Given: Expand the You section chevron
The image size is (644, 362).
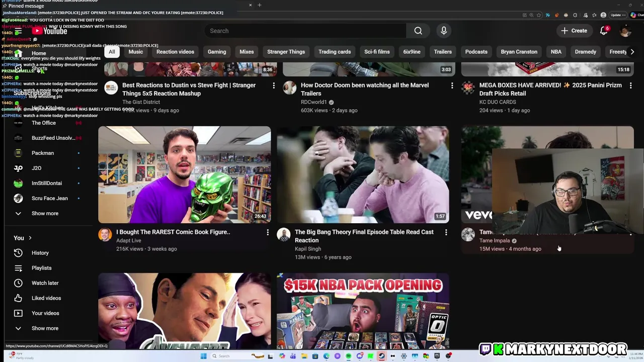Looking at the screenshot, I should pos(30,238).
